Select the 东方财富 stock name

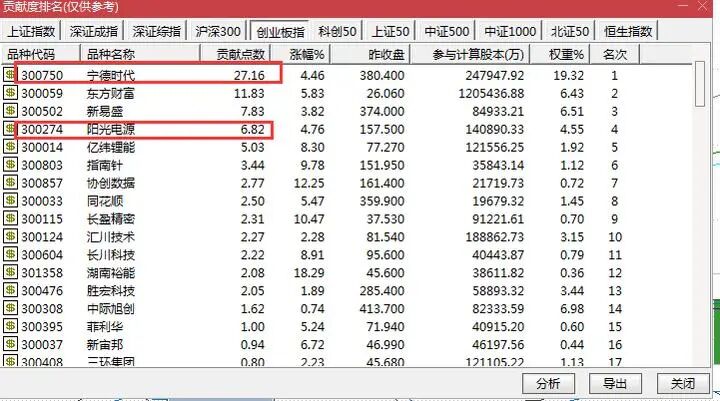coord(111,93)
